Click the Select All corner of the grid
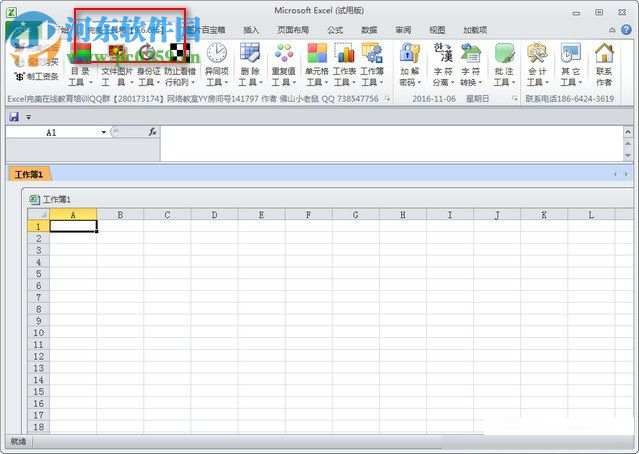639x454 pixels. pos(38,214)
